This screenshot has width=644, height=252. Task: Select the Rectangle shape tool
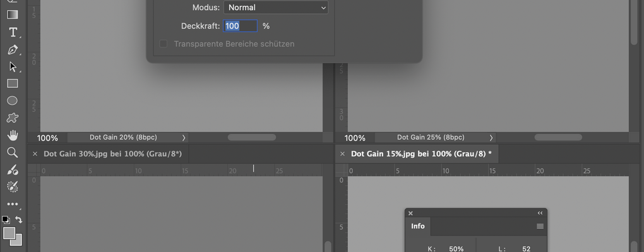coord(13,83)
